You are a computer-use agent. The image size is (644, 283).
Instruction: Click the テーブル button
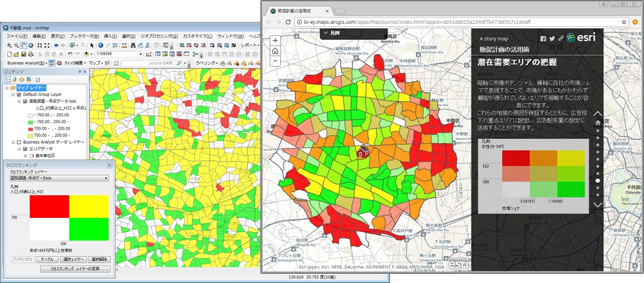point(47,260)
